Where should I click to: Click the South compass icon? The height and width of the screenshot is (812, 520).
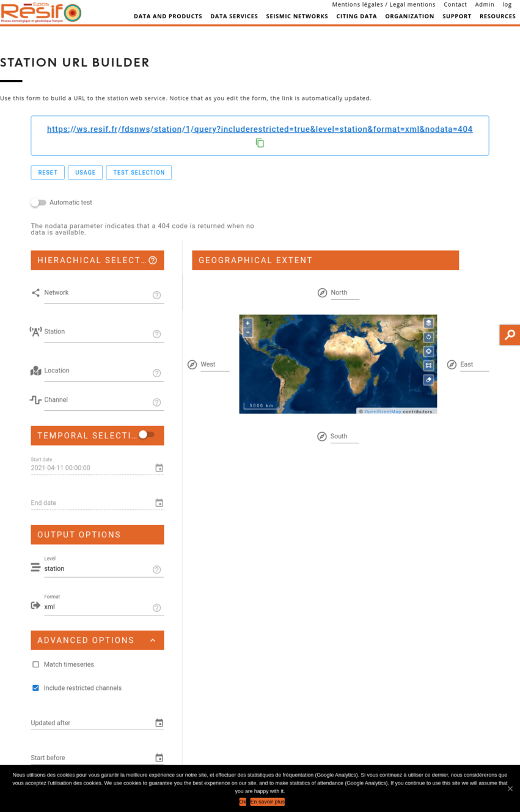tap(322, 437)
